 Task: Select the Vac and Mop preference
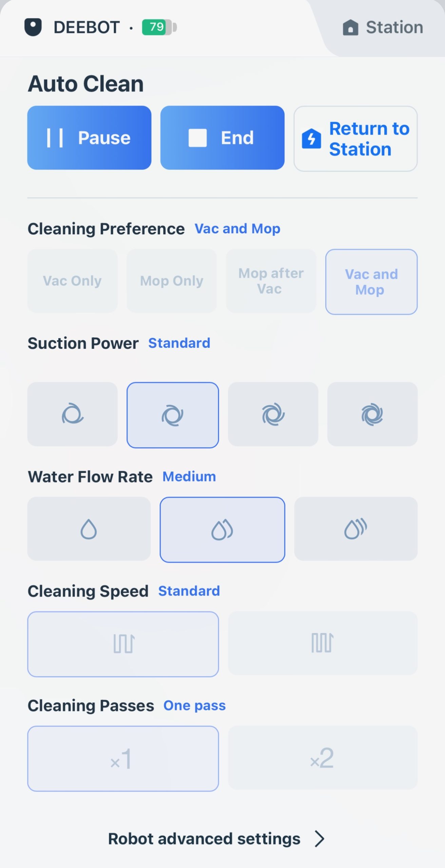tap(371, 281)
